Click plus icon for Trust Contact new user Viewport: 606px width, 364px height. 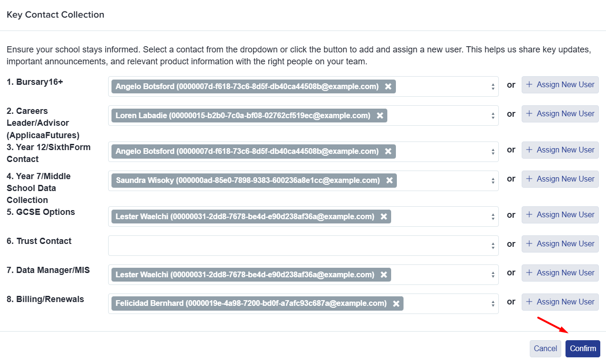(x=529, y=244)
